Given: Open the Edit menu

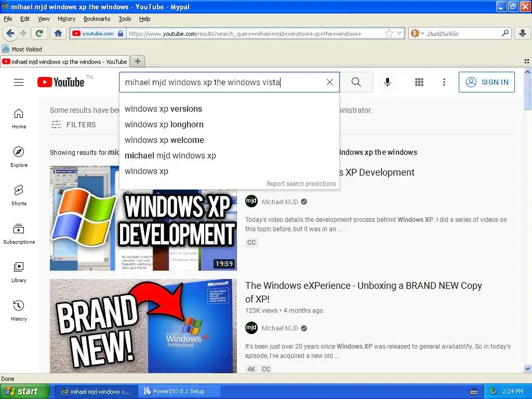Looking at the screenshot, I should coord(25,19).
